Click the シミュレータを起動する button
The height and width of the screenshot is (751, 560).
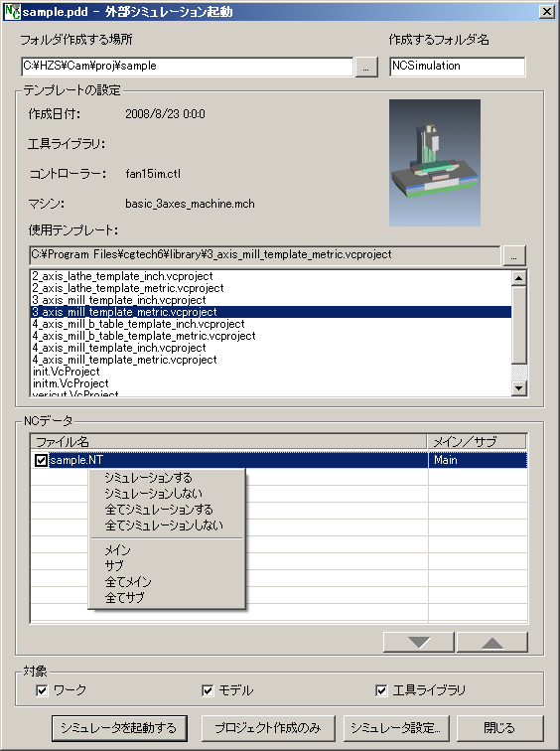pos(119,728)
